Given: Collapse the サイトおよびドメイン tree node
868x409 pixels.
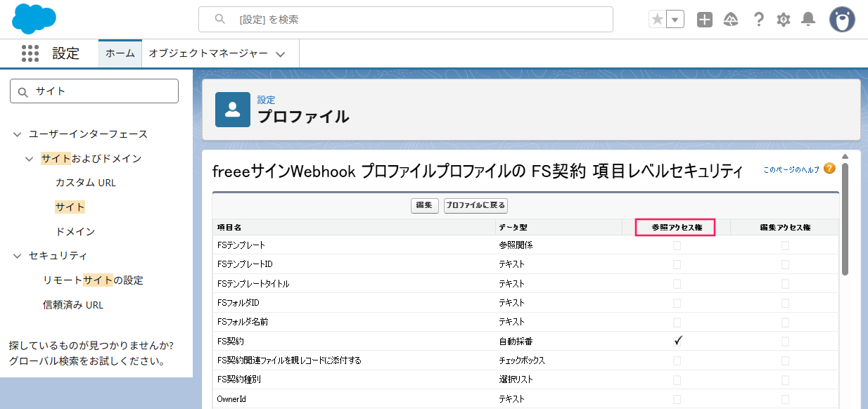Looking at the screenshot, I should (29, 159).
